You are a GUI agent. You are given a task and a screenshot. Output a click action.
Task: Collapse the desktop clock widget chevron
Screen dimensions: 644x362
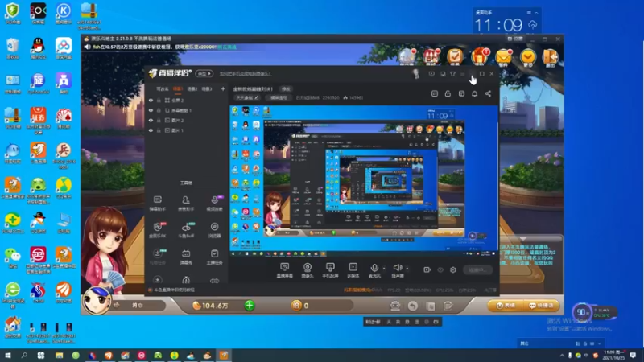pos(536,13)
